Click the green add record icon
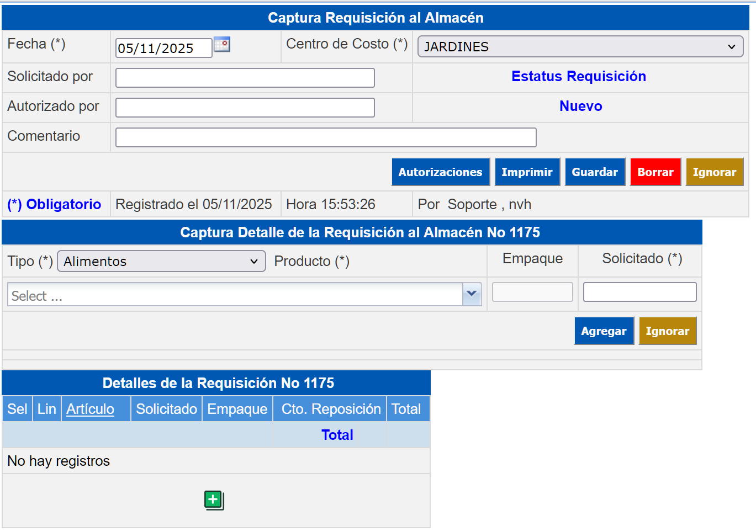Image resolution: width=756 pixels, height=532 pixels. tap(214, 500)
